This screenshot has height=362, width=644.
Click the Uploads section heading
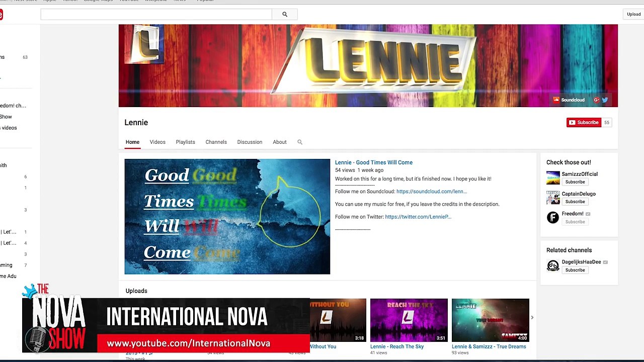point(136,291)
